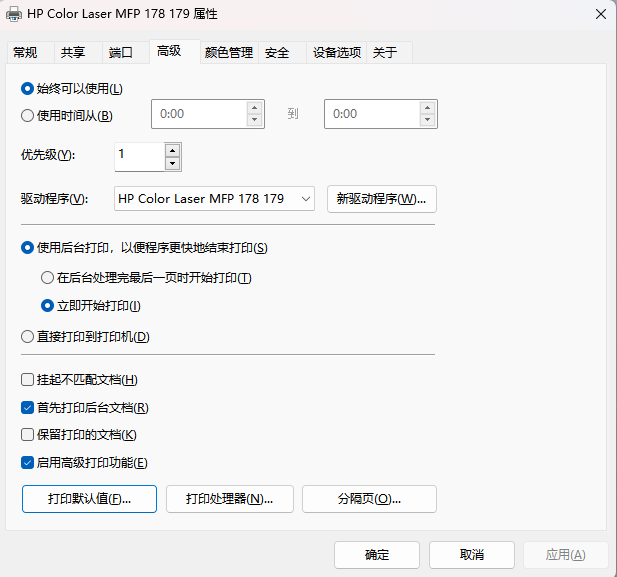Screen dimensions: 617x577
Task: Open the 颜色管理 tab
Action: 229,52
